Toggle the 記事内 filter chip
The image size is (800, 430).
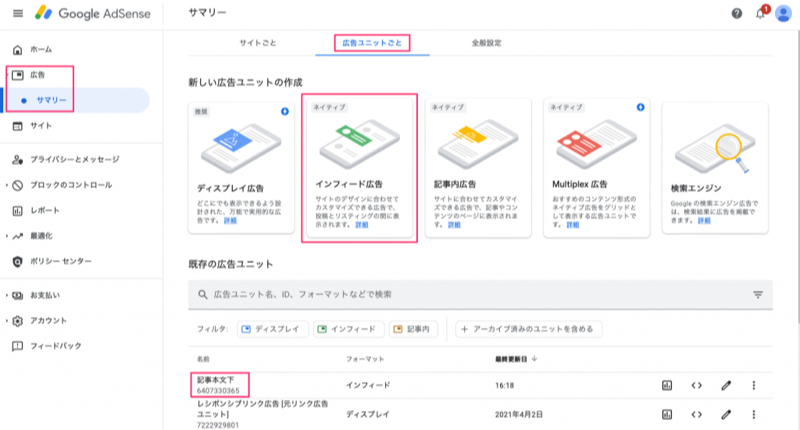coord(413,329)
